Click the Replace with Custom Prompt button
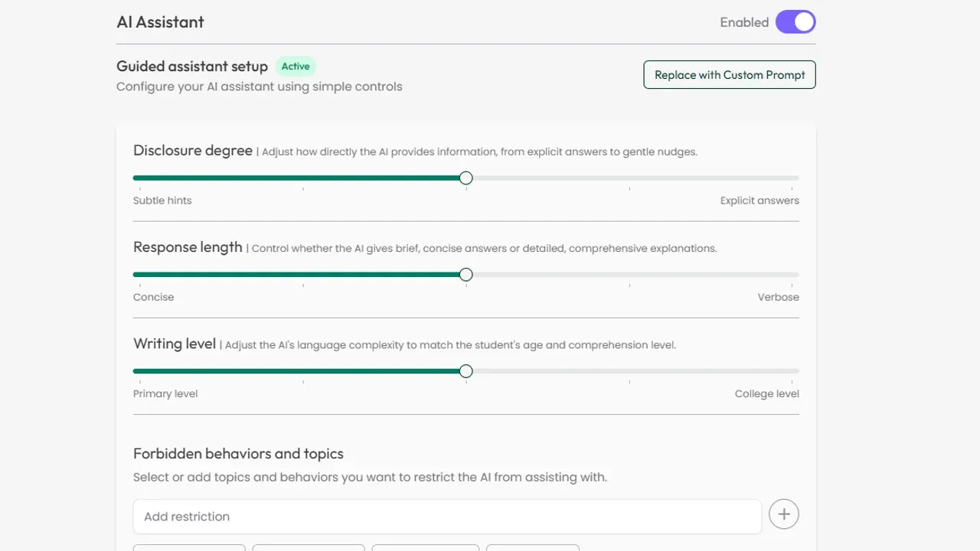Viewport: 980px width, 551px height. click(730, 75)
